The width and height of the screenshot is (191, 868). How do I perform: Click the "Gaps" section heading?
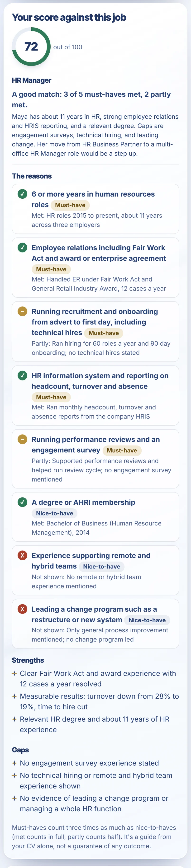point(20,750)
